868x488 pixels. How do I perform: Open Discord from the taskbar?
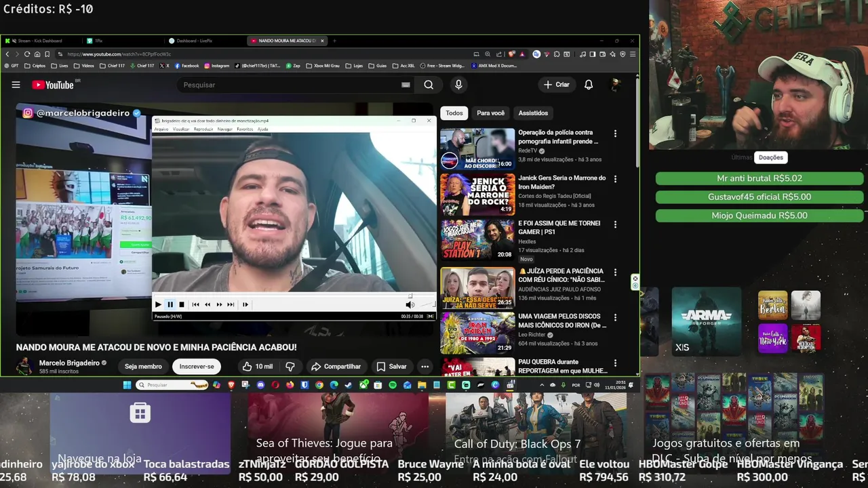point(261,385)
